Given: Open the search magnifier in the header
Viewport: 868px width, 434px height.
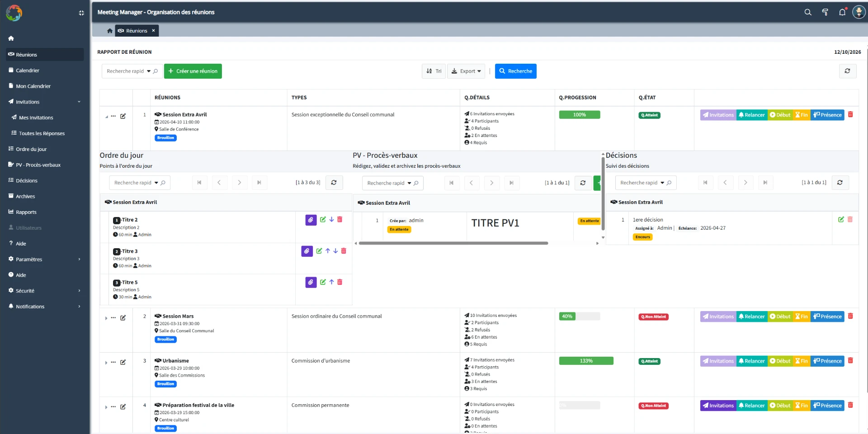Looking at the screenshot, I should (x=808, y=12).
